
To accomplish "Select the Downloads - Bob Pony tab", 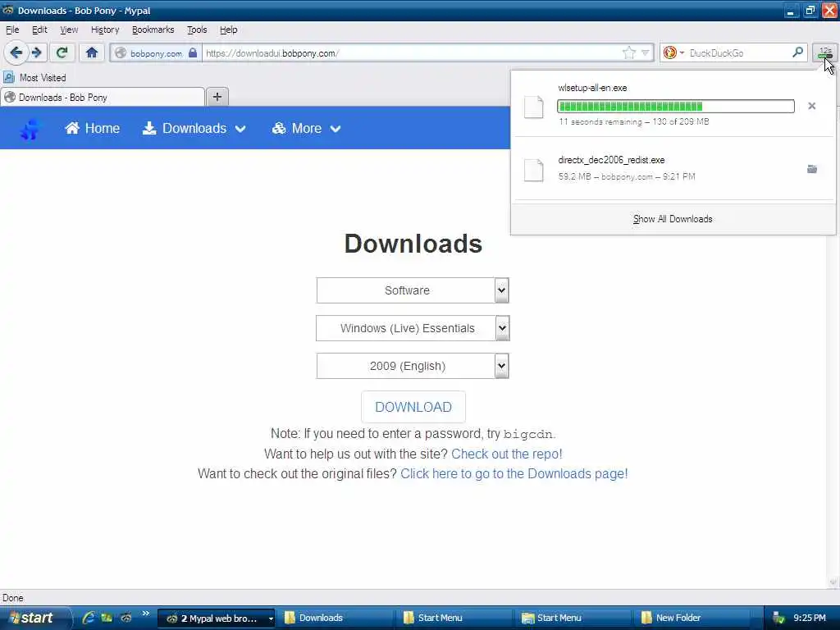I will (x=103, y=98).
